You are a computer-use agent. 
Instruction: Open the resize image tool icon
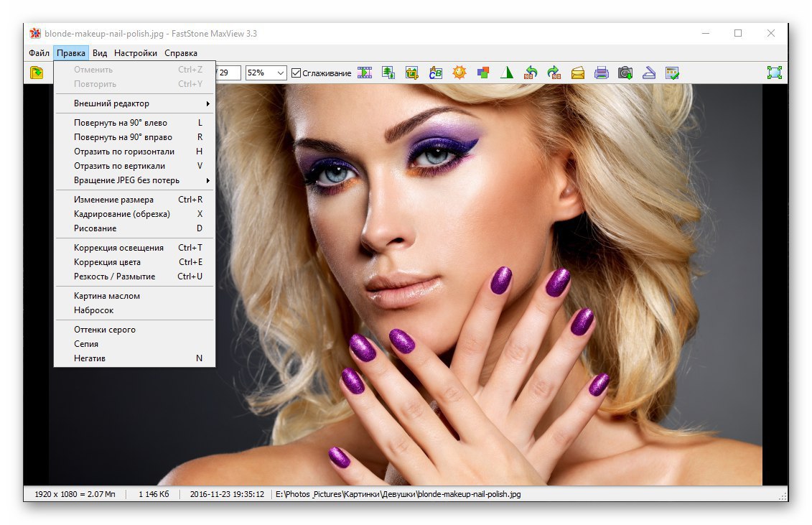tap(388, 73)
